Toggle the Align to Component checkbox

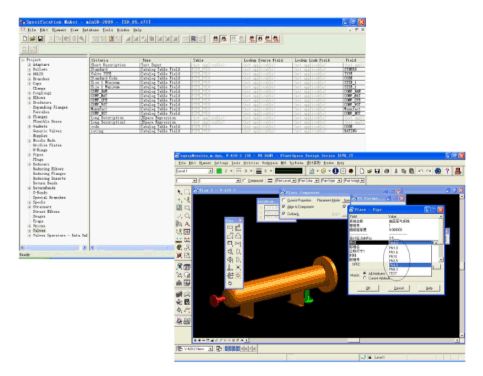tap(284, 207)
